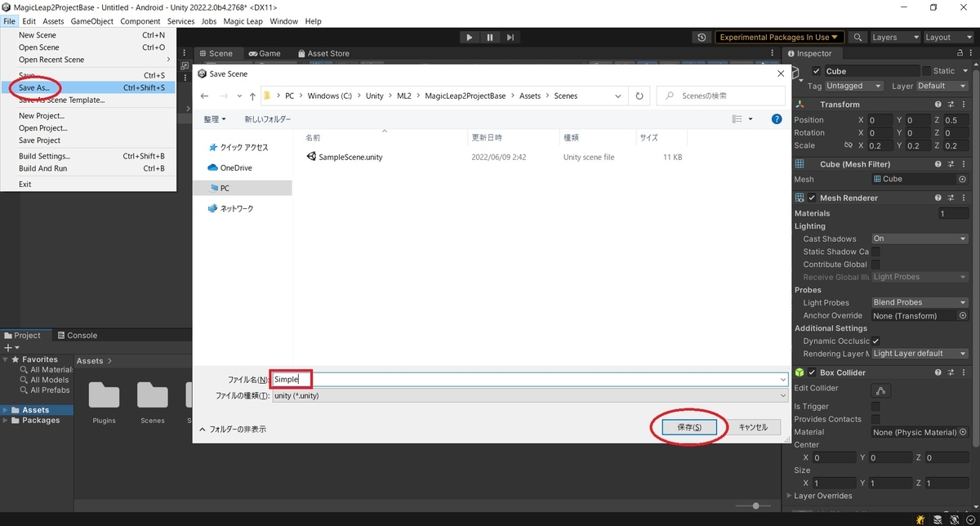Open Transform component presets icon
This screenshot has height=526, width=980.
[951, 105]
